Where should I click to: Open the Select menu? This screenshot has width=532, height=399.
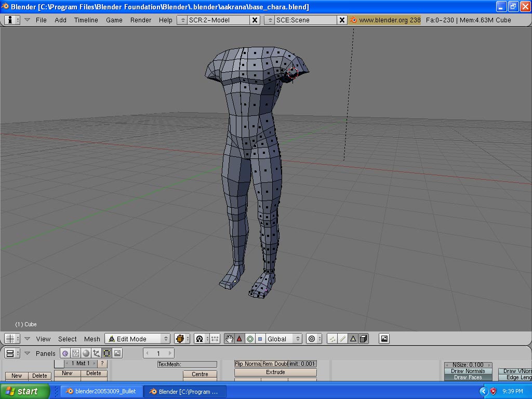(67, 339)
